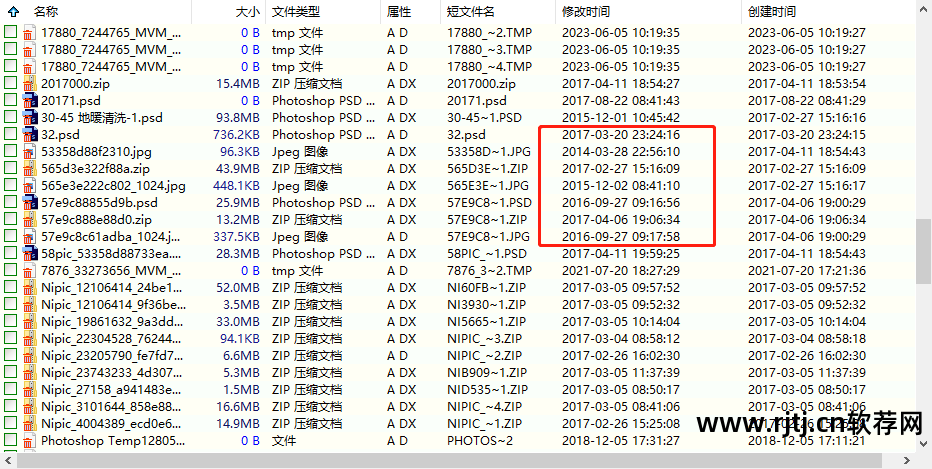Click the size value 736.2KB
The width and height of the screenshot is (932, 469).
(236, 135)
